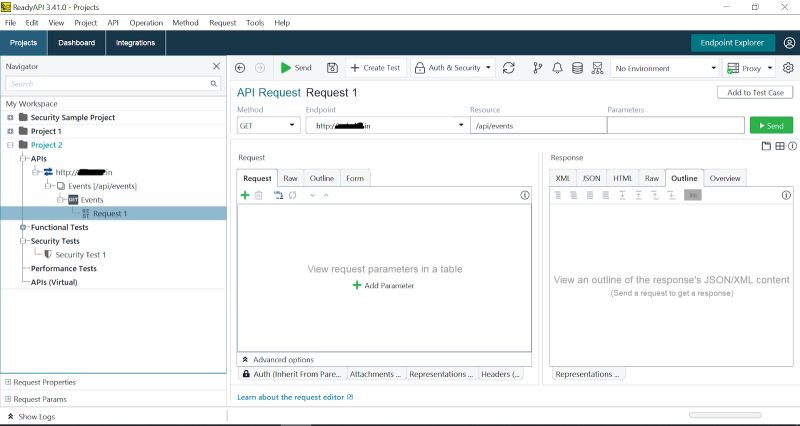Switch to tabbed layout icon above Response
The width and height of the screenshot is (800, 426).
pyautogui.click(x=766, y=146)
